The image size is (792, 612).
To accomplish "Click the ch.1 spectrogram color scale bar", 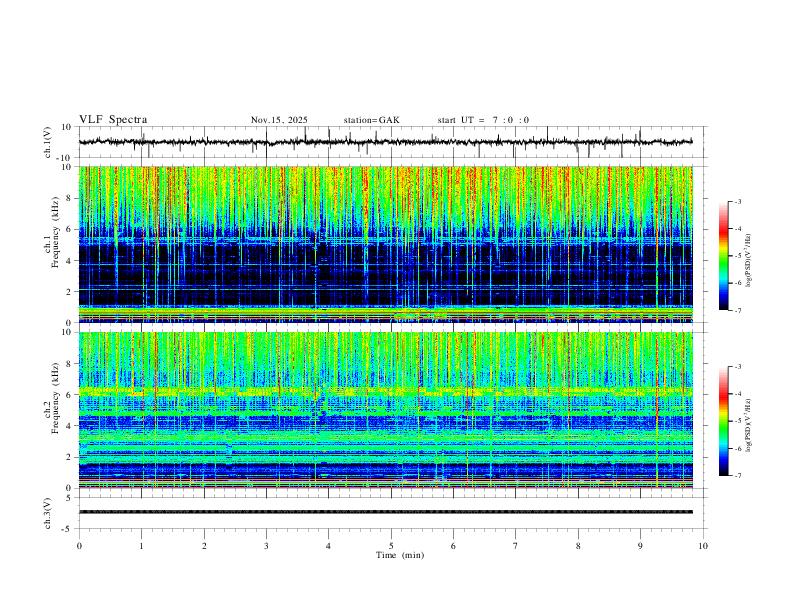I will pos(723,256).
